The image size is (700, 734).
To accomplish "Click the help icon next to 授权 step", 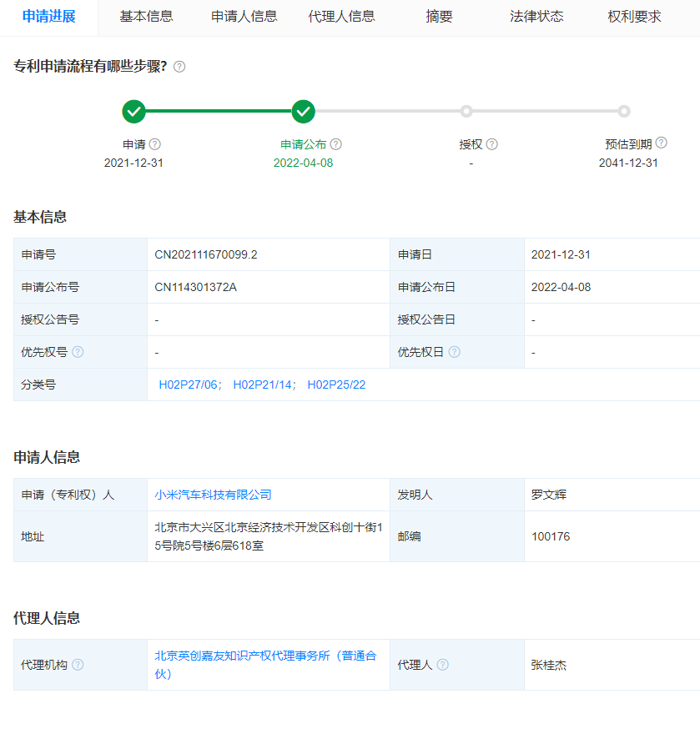I will coord(492,144).
